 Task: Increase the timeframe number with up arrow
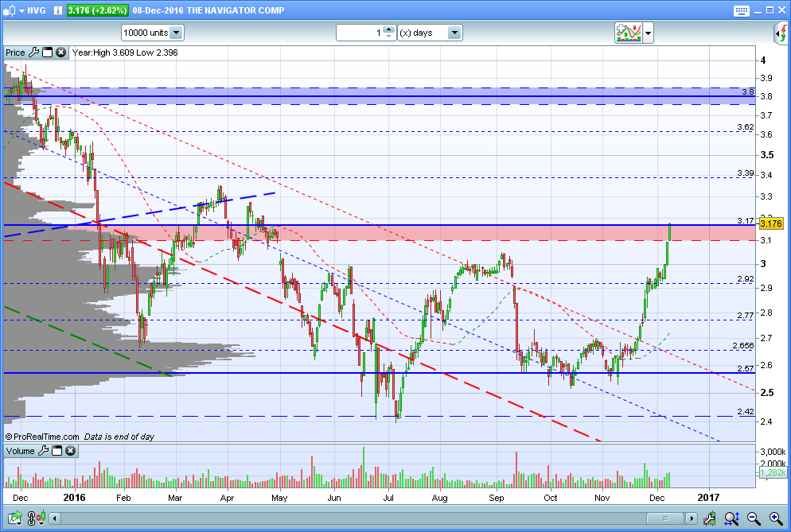[388, 29]
